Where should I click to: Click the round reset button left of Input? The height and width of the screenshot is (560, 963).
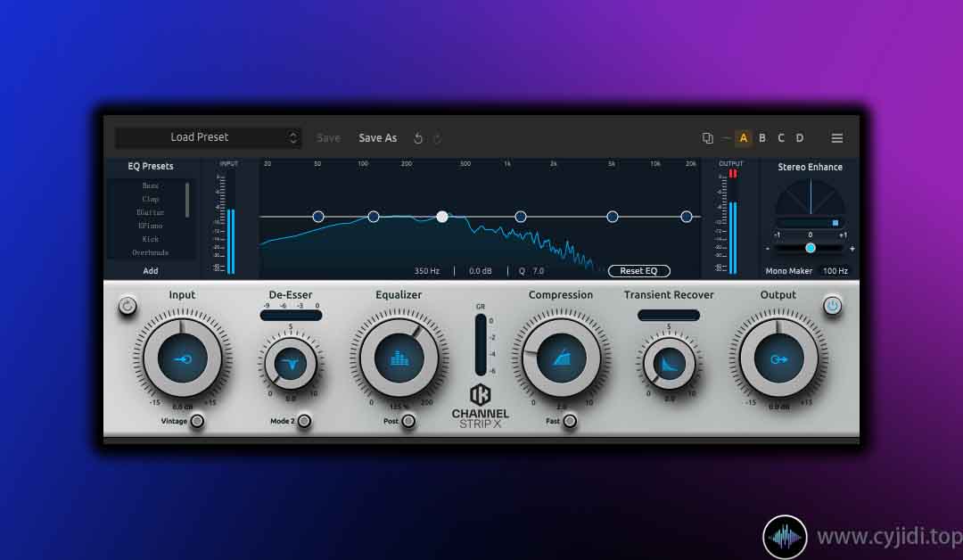128,306
